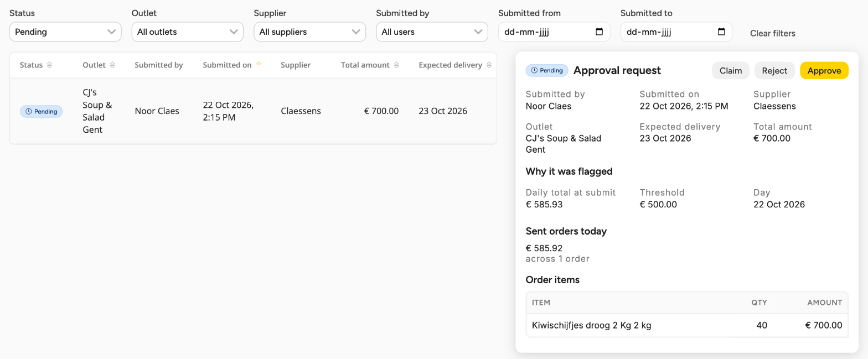Open the Status filter dropdown showing Pending
Screen dimensions: 868x359
point(65,32)
